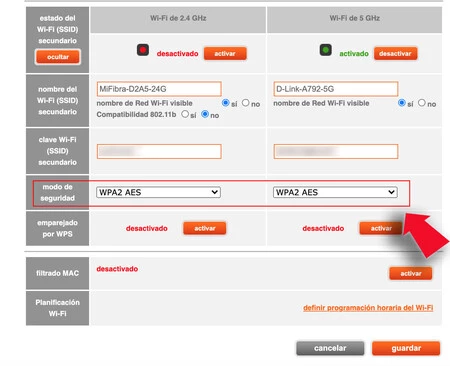The height and width of the screenshot is (366, 450).
Task: Select sí for 5 GHz network visibility
Action: click(x=402, y=103)
